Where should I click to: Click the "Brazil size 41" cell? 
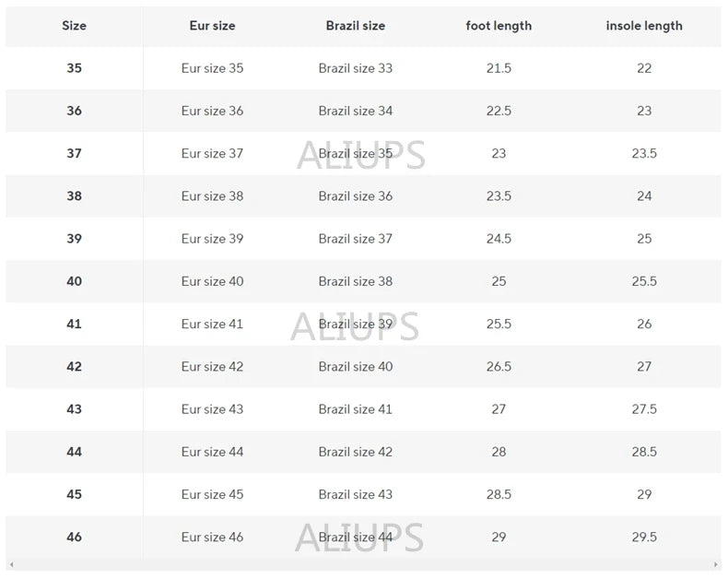(356, 409)
